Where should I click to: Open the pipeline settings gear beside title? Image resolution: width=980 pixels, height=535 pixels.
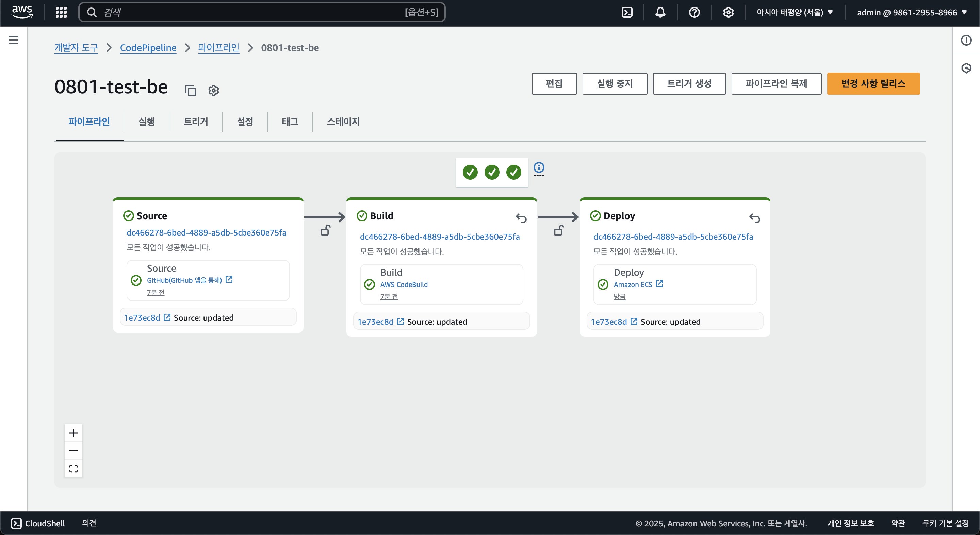[x=213, y=90]
